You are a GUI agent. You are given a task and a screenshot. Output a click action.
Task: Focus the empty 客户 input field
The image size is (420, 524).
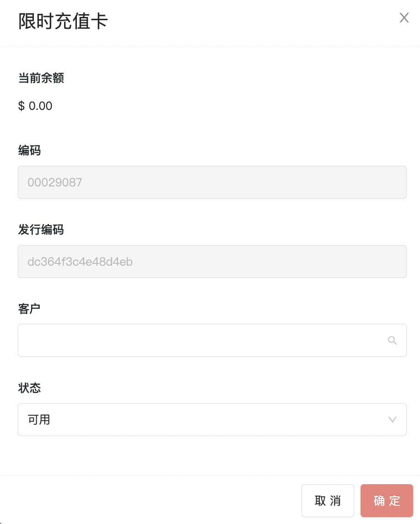pos(212,340)
